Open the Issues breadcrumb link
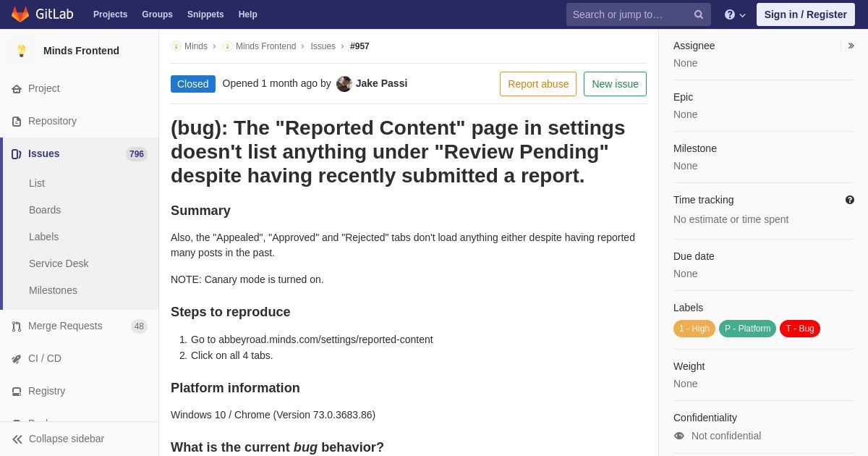The image size is (868, 456). [323, 46]
